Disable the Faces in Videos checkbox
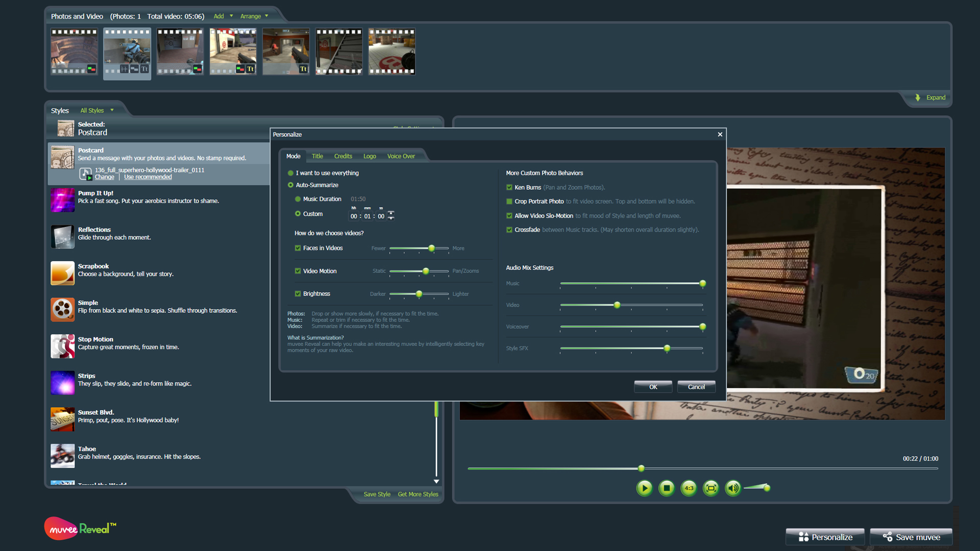 click(x=298, y=248)
